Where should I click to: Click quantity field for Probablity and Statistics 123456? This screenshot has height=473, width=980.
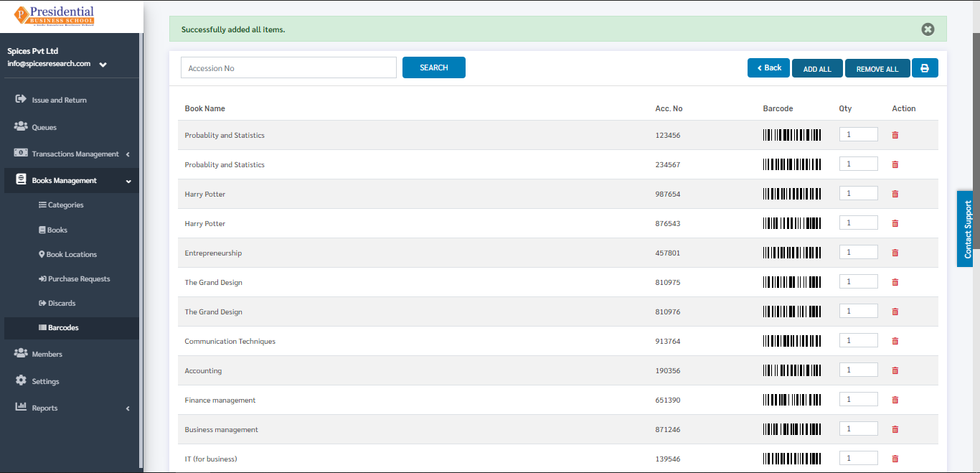[x=859, y=135]
